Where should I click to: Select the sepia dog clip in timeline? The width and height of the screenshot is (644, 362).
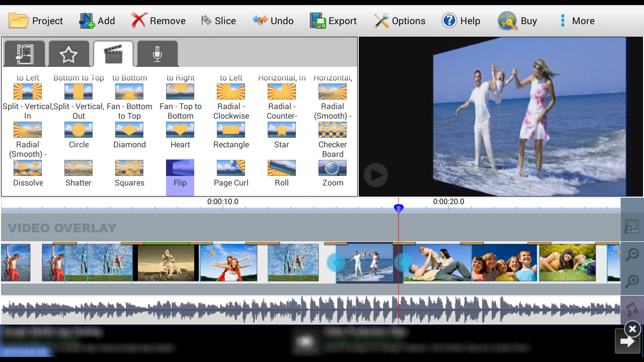pos(167,263)
